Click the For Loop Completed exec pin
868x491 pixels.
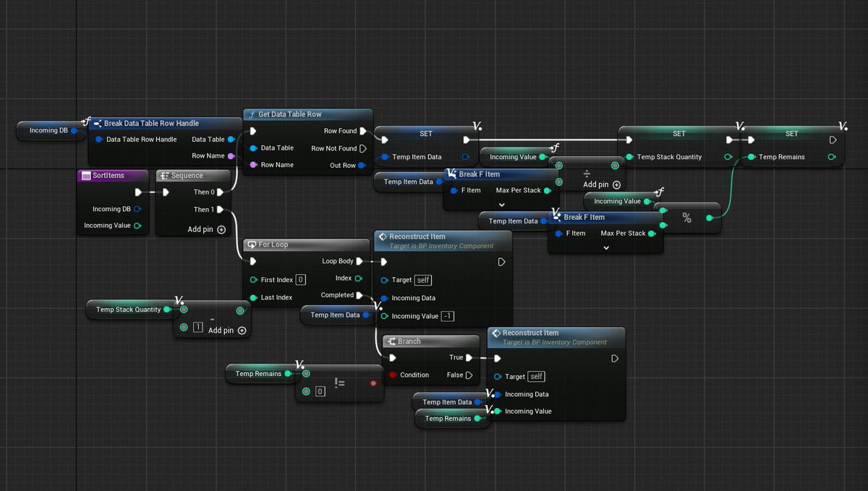[360, 295]
